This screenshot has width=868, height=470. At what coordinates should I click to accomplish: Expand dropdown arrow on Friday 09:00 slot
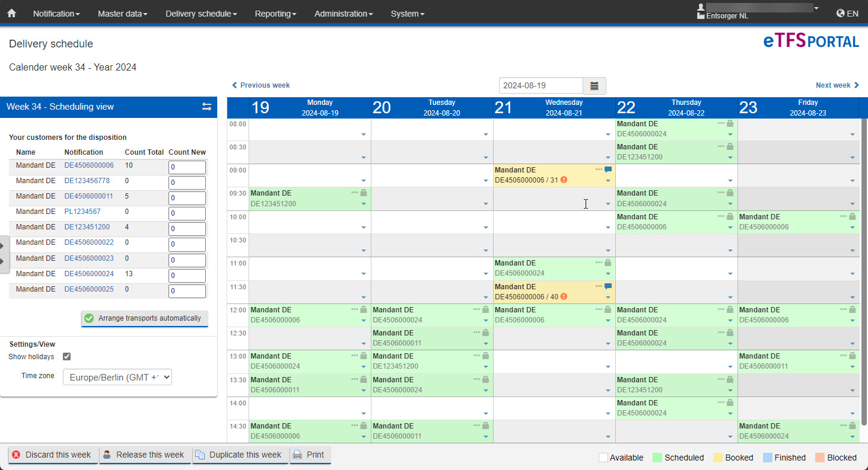[x=852, y=181]
